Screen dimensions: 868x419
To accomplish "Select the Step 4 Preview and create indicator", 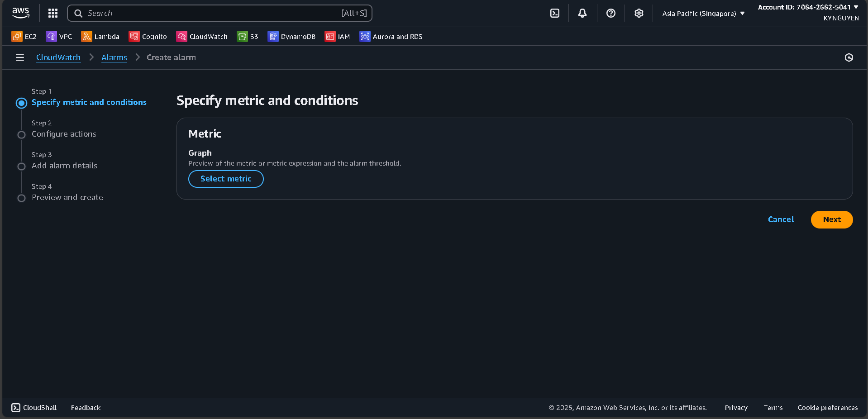I will (x=21, y=198).
